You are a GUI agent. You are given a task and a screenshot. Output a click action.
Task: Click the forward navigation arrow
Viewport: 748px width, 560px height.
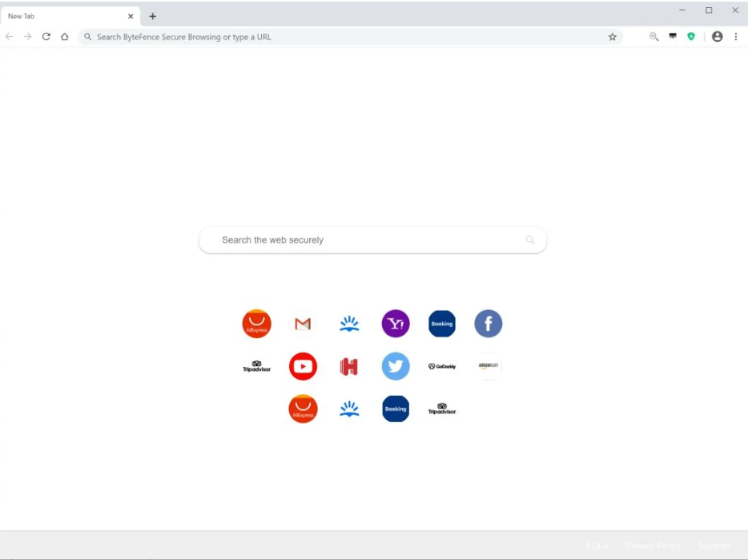click(28, 37)
